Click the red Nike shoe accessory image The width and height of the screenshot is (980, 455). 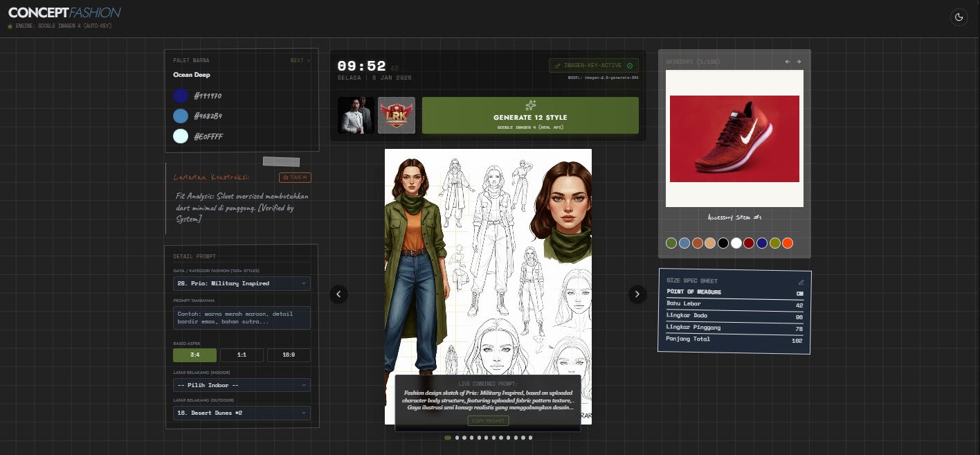(734, 139)
